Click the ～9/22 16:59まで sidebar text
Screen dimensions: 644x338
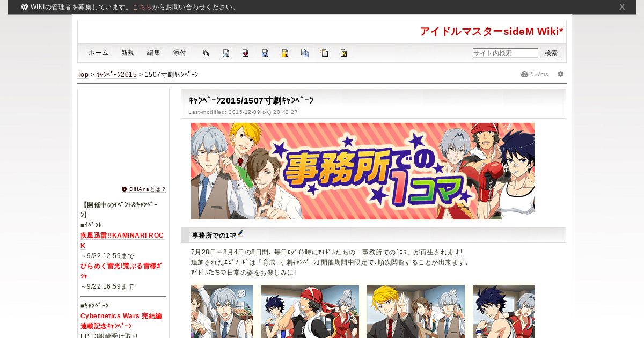point(107,286)
